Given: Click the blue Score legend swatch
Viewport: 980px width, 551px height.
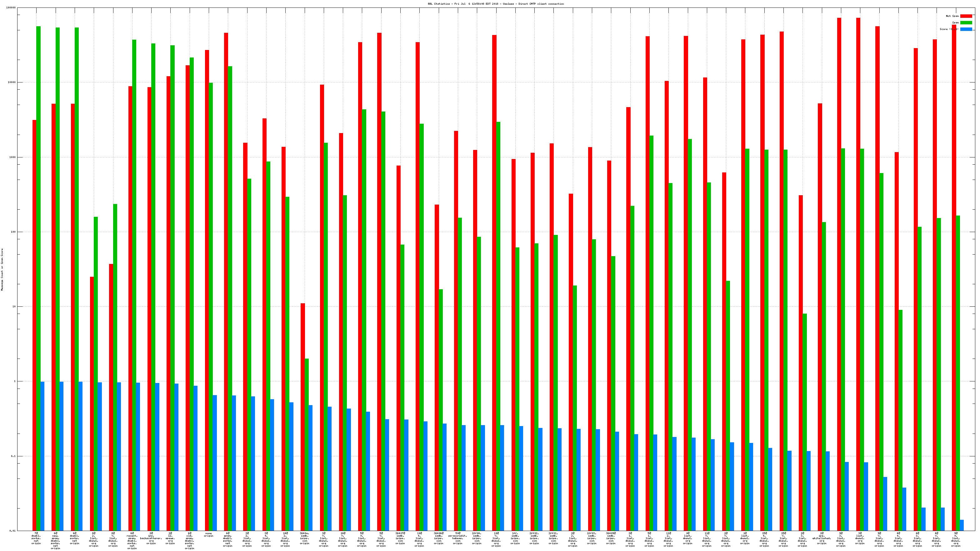Looking at the screenshot, I should click(x=966, y=29).
